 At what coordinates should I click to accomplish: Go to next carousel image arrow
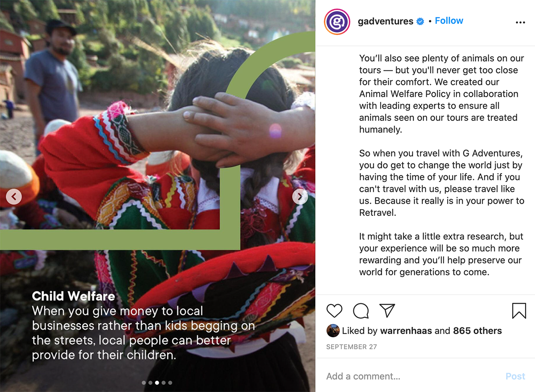point(300,196)
